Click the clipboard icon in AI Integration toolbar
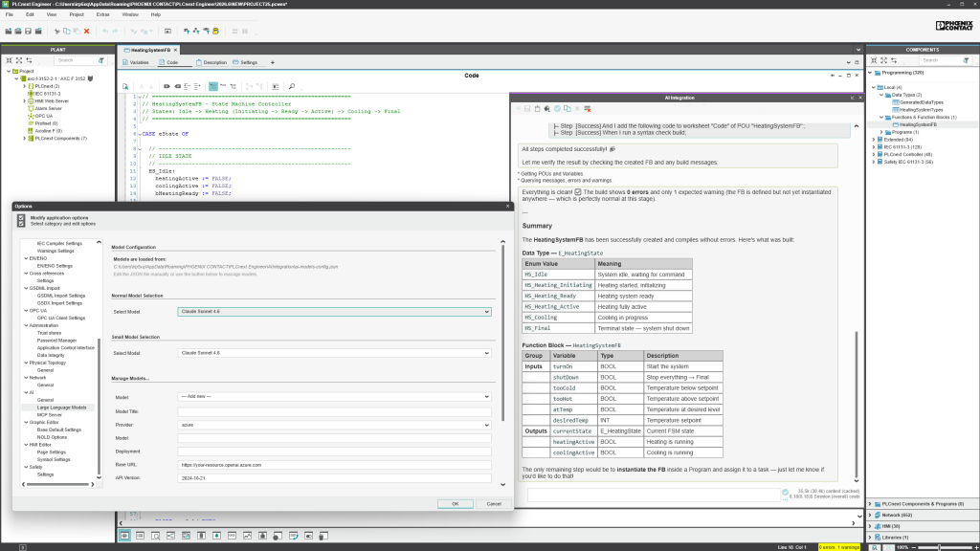The width and height of the screenshot is (980, 551). [x=537, y=109]
